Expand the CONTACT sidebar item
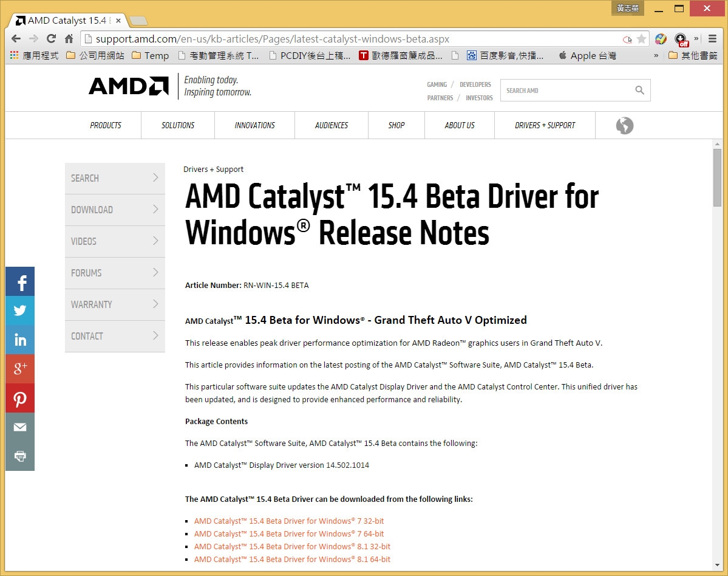Viewport: 728px width, 576px height. point(115,337)
